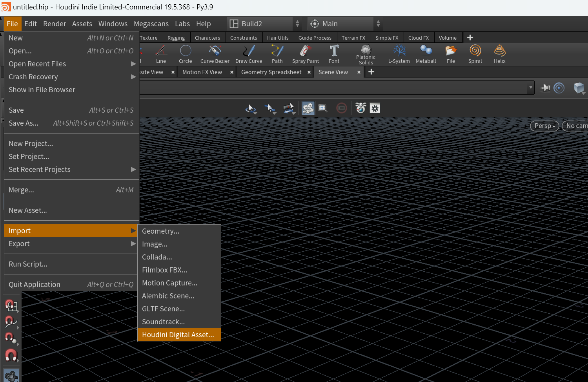The height and width of the screenshot is (382, 588).
Task: Expand Crash Recovery submenu
Action: tap(72, 77)
